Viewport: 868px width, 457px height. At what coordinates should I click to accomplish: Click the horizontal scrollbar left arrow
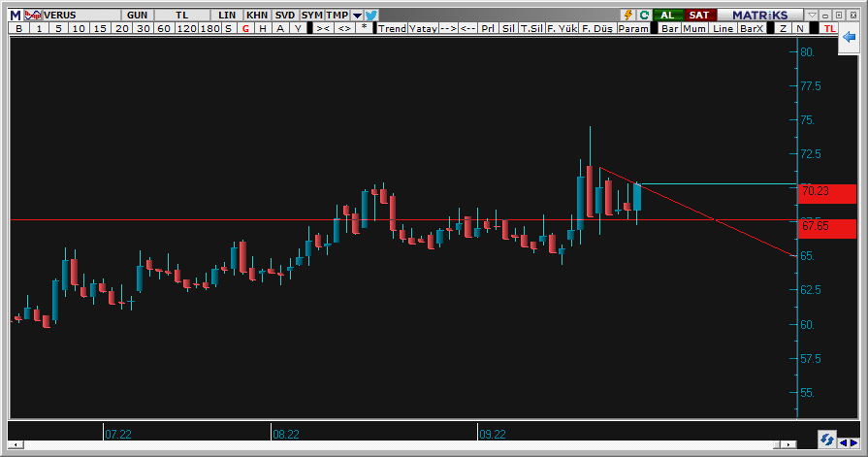click(16, 444)
